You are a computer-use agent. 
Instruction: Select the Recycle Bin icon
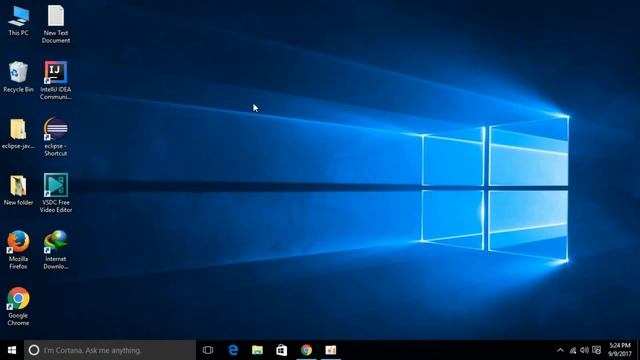pos(18,77)
